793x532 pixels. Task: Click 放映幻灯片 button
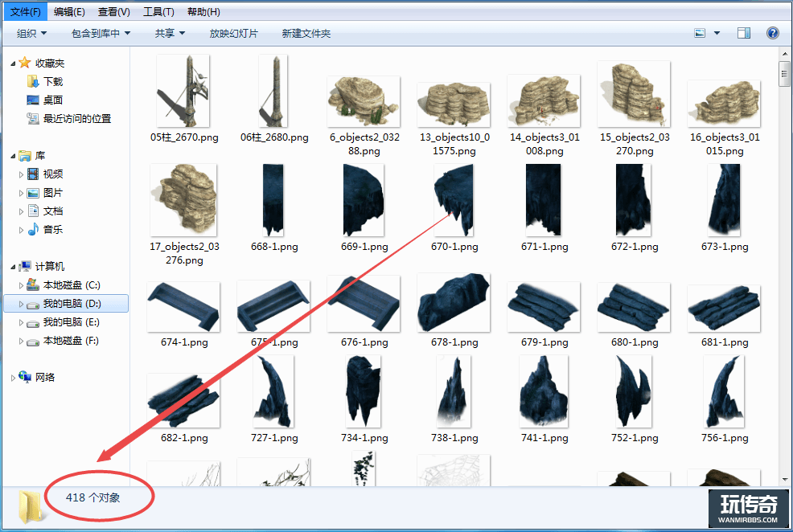[x=234, y=33]
